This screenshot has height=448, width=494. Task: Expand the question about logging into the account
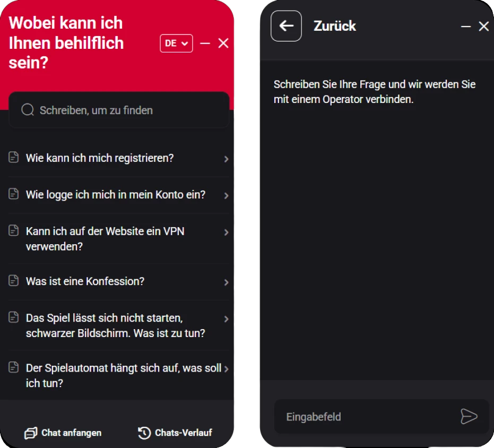click(x=115, y=195)
